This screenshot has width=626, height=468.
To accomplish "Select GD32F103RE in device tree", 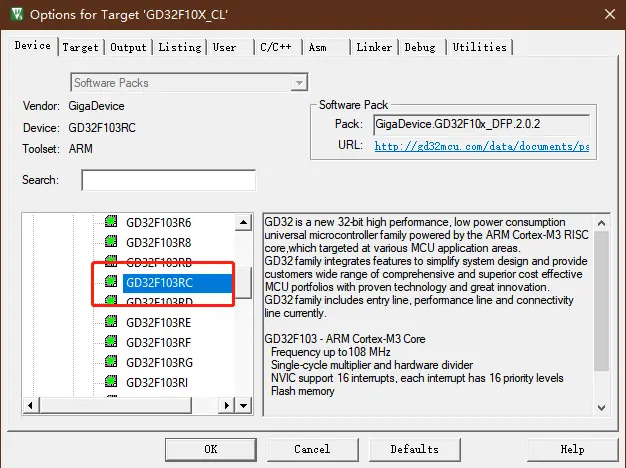I will tap(158, 323).
